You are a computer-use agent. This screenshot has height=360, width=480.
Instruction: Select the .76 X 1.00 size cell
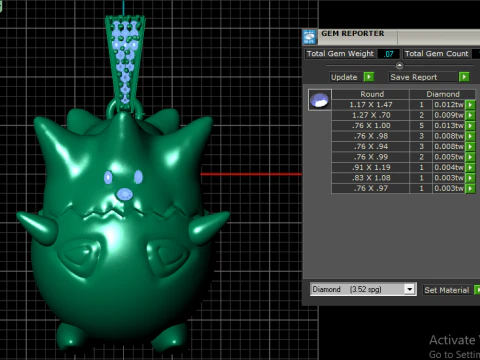tap(371, 126)
